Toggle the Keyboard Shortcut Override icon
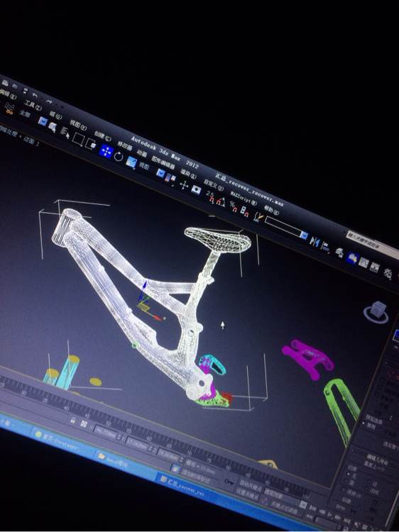The width and height of the screenshot is (399, 532). point(196,189)
